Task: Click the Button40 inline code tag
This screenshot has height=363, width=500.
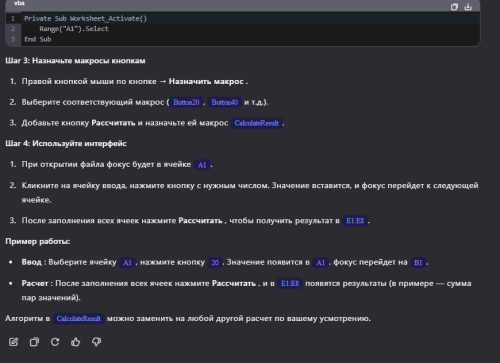Action: [x=225, y=102]
